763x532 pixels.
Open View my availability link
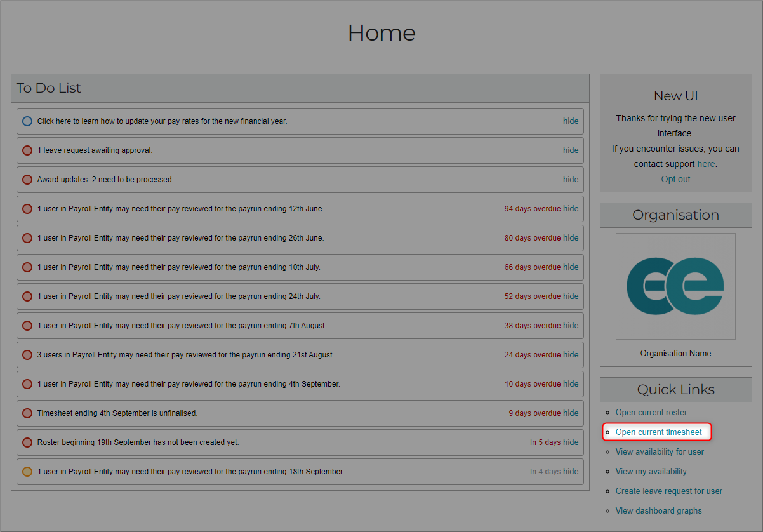pyautogui.click(x=651, y=471)
